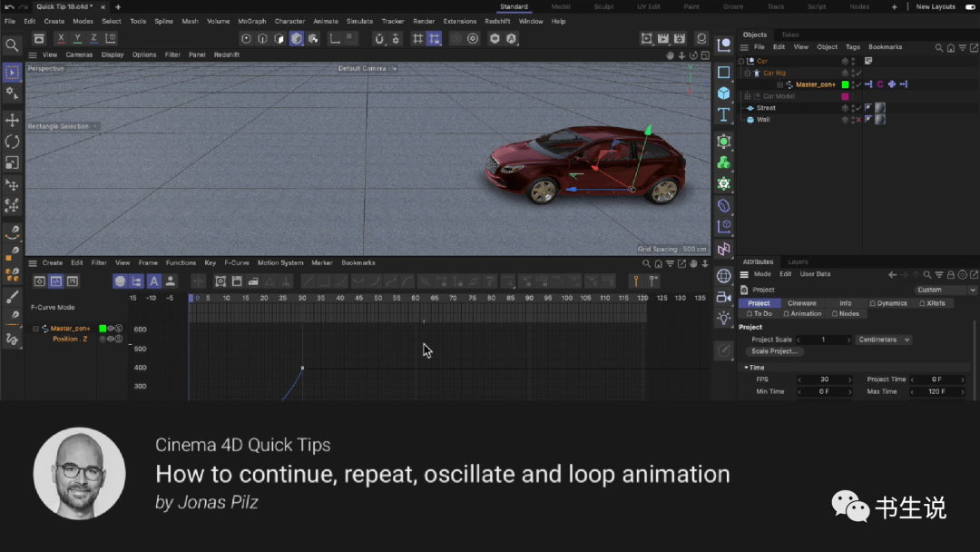Select the F-Curve keyframe at frame 30
This screenshot has width=980, height=552.
[x=302, y=369]
